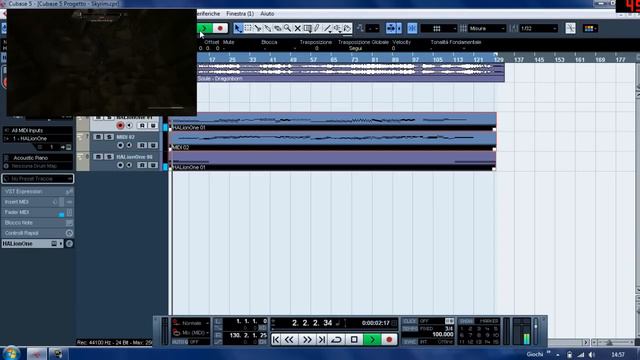This screenshot has height=360, width=640.
Task: Click Play in the transport panel
Action: [372, 340]
